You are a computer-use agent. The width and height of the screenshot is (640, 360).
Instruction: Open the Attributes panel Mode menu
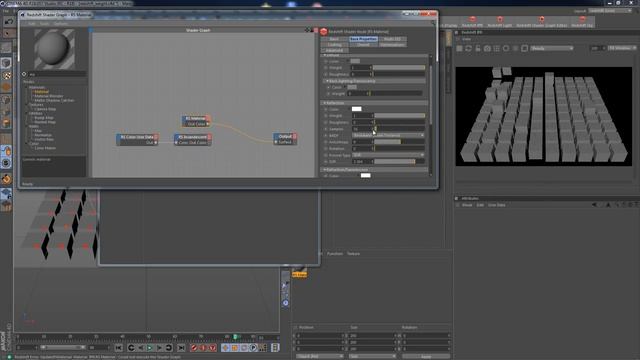point(467,205)
